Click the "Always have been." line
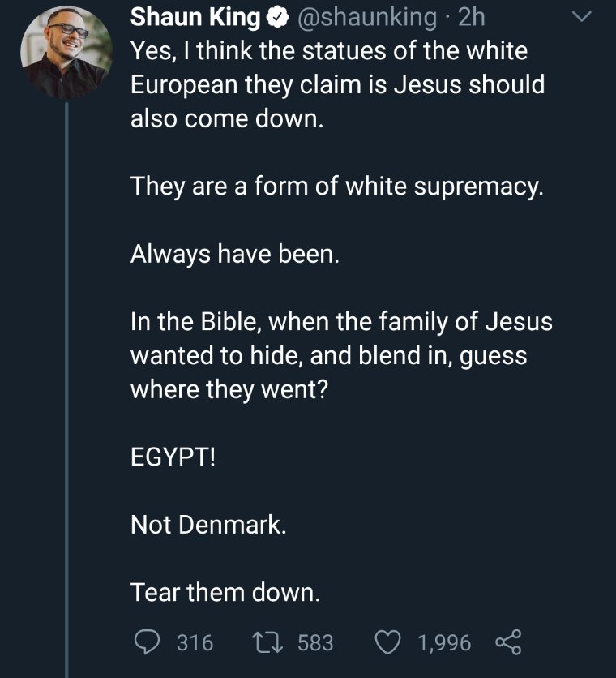Viewport: 616px width, 678px height. (232, 255)
